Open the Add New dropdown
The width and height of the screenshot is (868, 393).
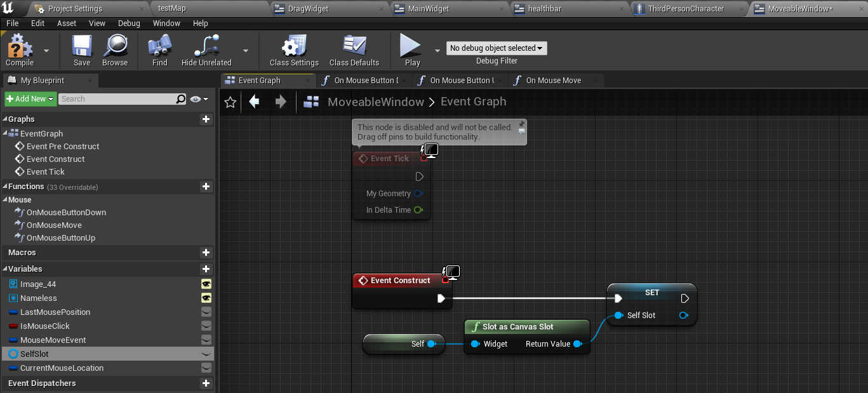tap(30, 99)
